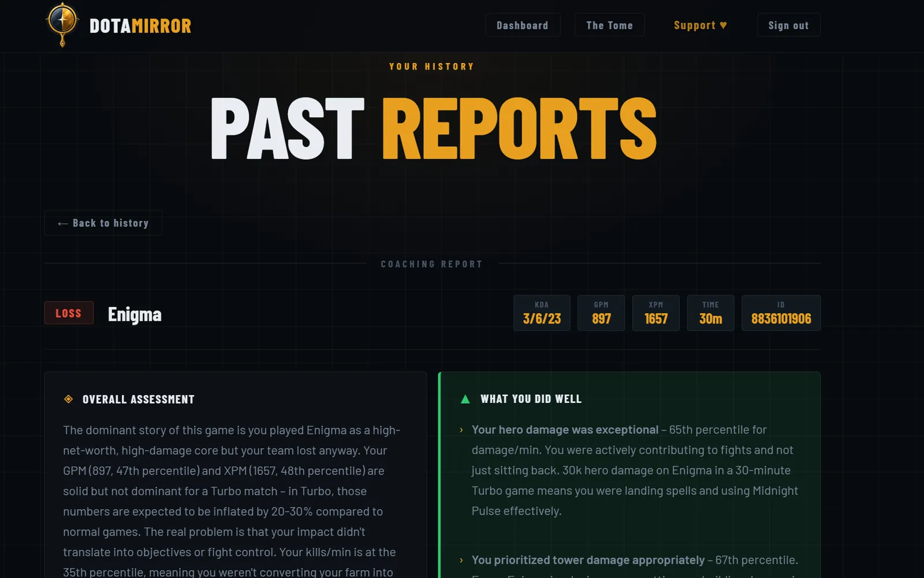Click the COACHING REPORT section label
The width and height of the screenshot is (924, 578).
coord(432,264)
